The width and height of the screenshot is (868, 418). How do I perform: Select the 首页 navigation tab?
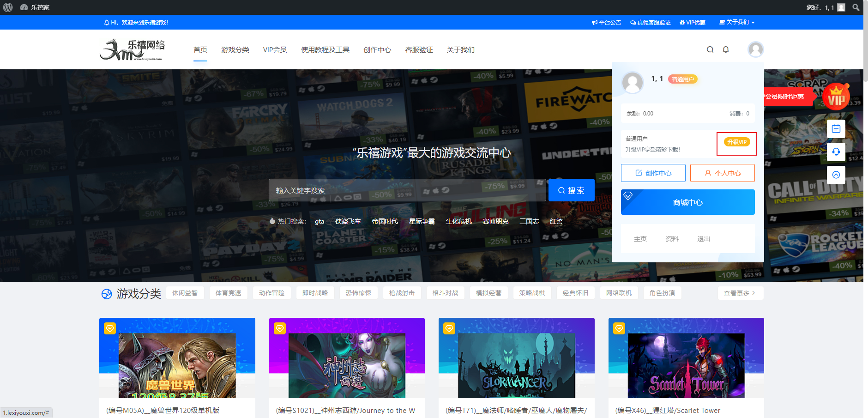point(200,49)
